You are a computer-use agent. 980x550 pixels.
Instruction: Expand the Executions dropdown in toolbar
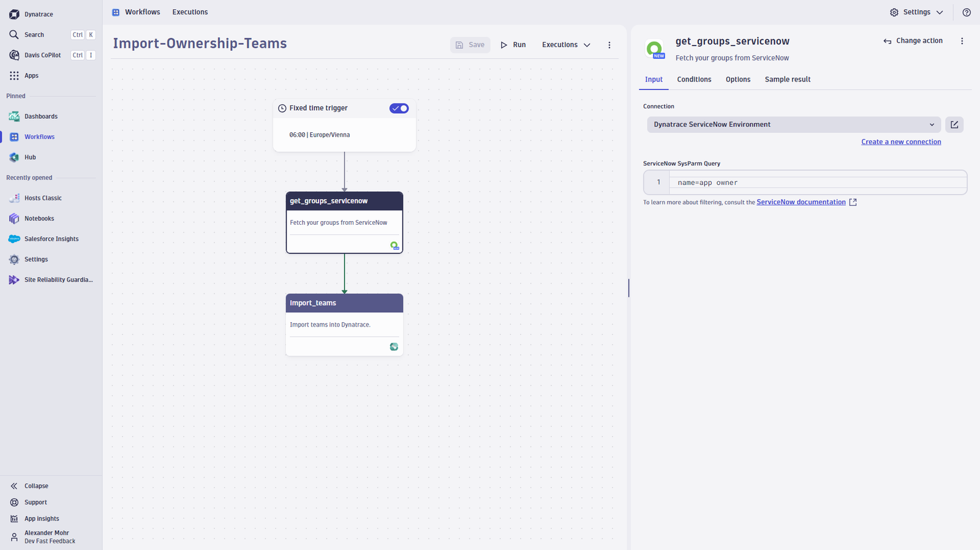pyautogui.click(x=566, y=45)
